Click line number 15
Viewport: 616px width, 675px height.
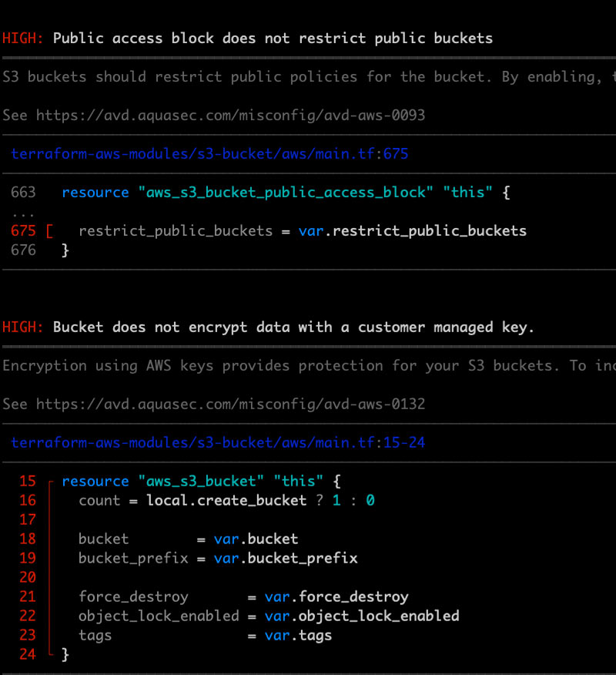click(28, 482)
